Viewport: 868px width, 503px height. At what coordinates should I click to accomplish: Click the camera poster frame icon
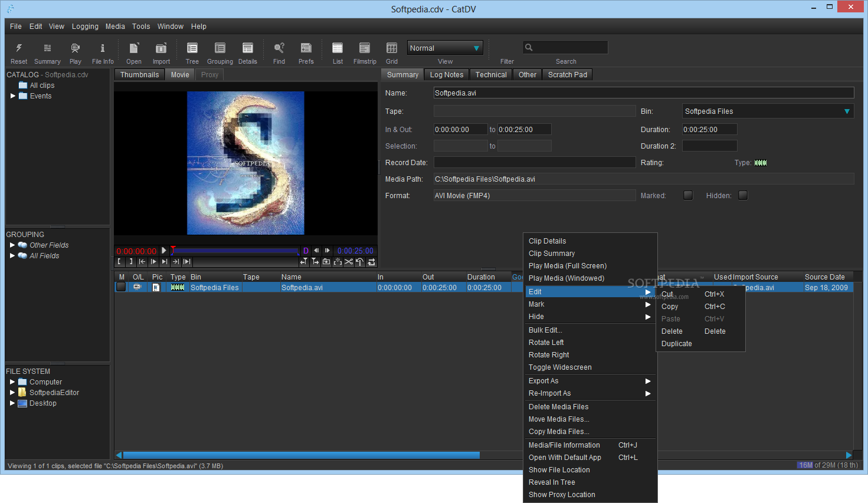pyautogui.click(x=326, y=262)
